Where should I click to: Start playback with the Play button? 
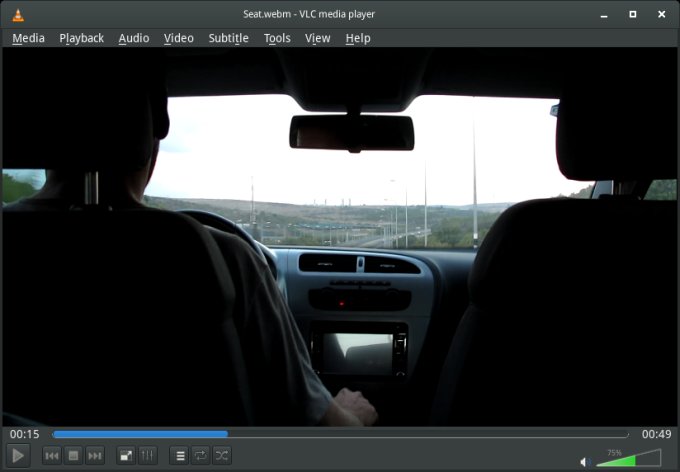18,456
